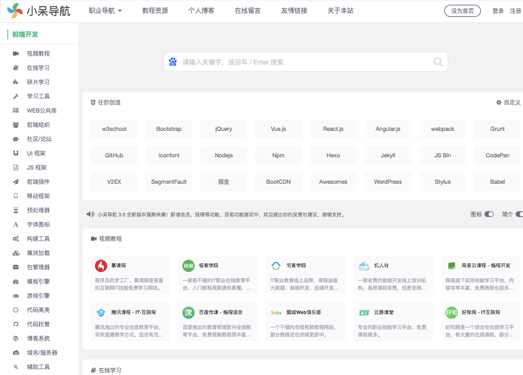
Task: Open the React.js quick link
Action: pyautogui.click(x=333, y=129)
